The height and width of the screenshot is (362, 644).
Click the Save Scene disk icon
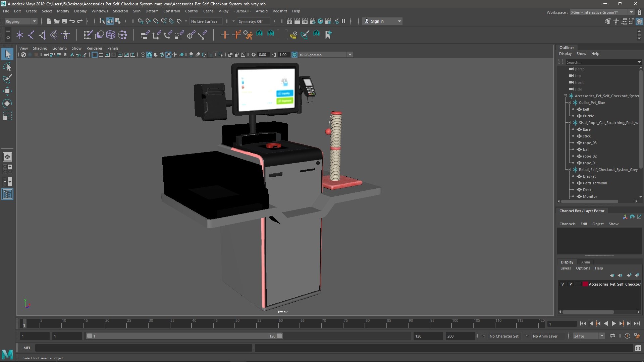[64, 21]
